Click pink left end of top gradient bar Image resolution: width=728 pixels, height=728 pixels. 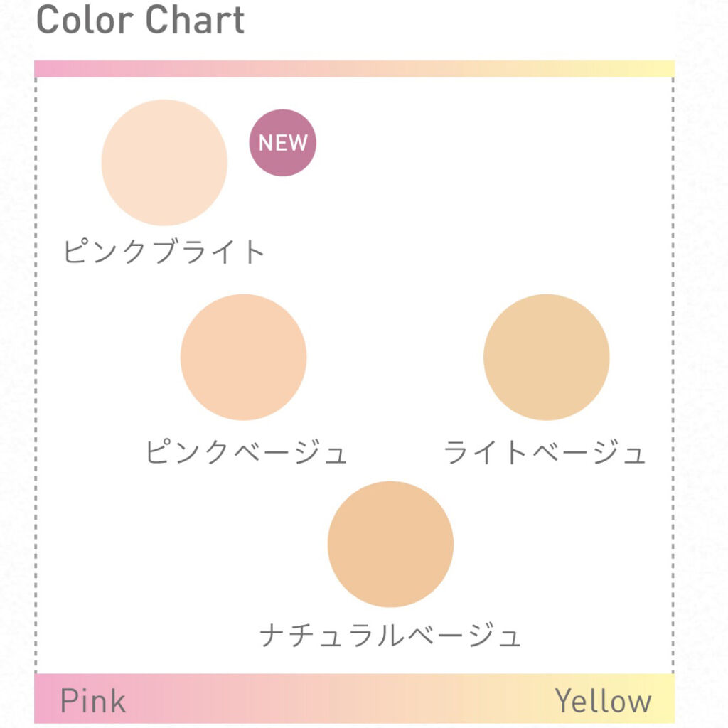coord(44,68)
